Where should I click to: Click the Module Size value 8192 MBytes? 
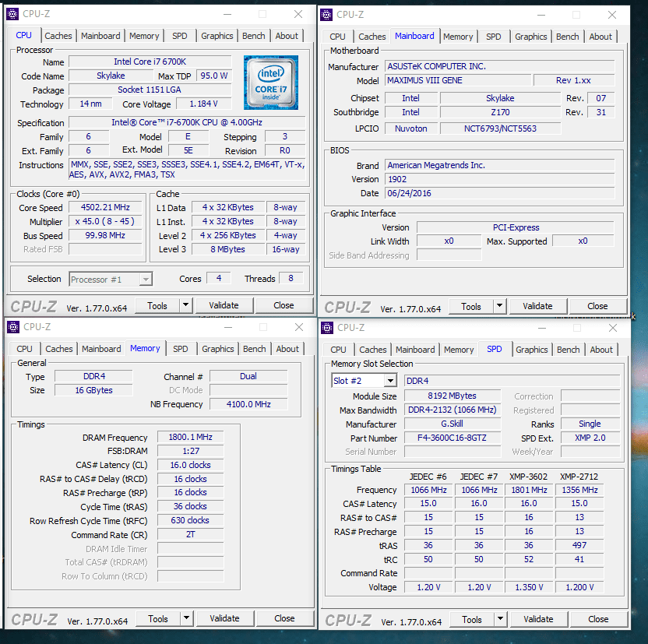pyautogui.click(x=452, y=396)
